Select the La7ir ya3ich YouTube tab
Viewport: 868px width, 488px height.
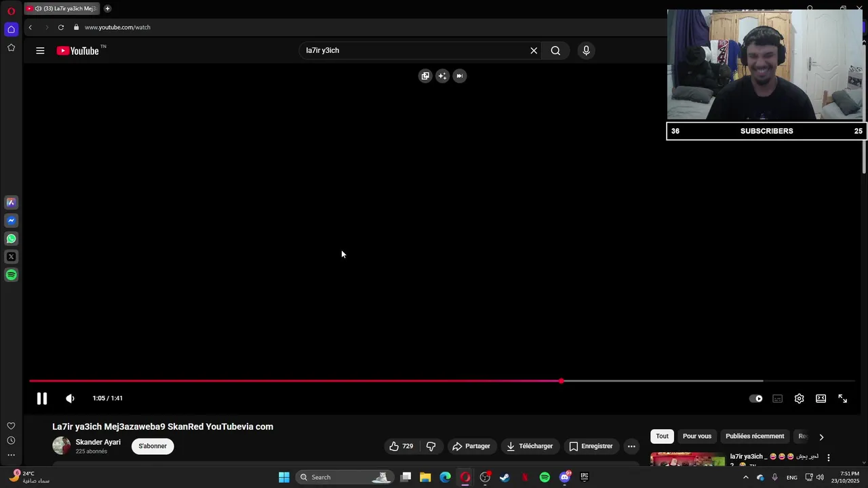pos(62,9)
